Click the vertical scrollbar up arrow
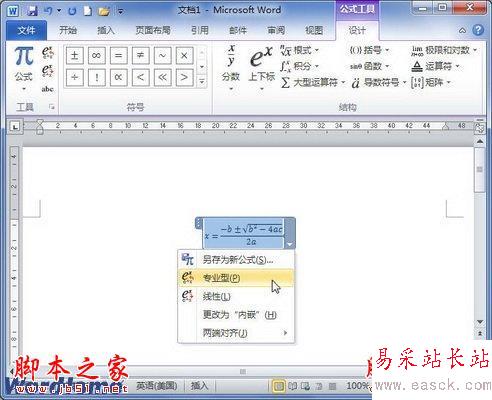This screenshot has width=492, height=400. tap(480, 142)
